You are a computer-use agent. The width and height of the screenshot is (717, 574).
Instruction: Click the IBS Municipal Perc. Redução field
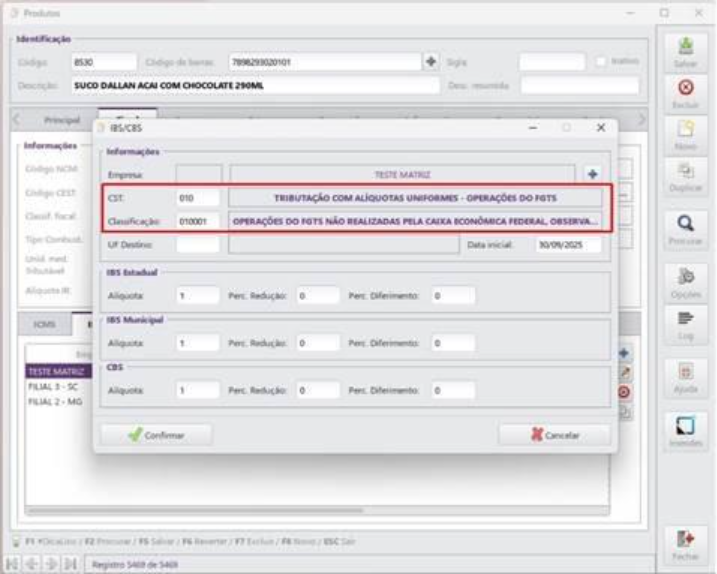[x=318, y=343]
